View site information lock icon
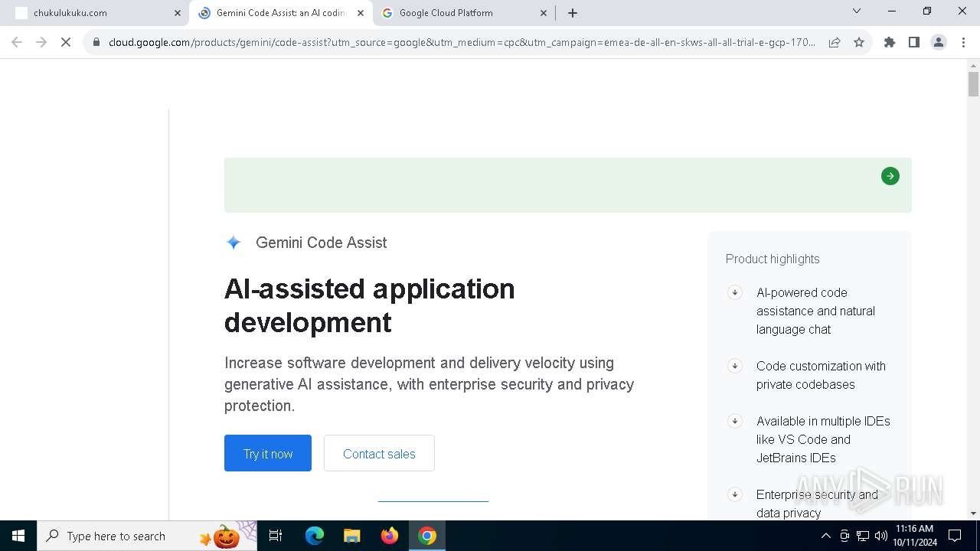The image size is (980, 551). click(96, 43)
